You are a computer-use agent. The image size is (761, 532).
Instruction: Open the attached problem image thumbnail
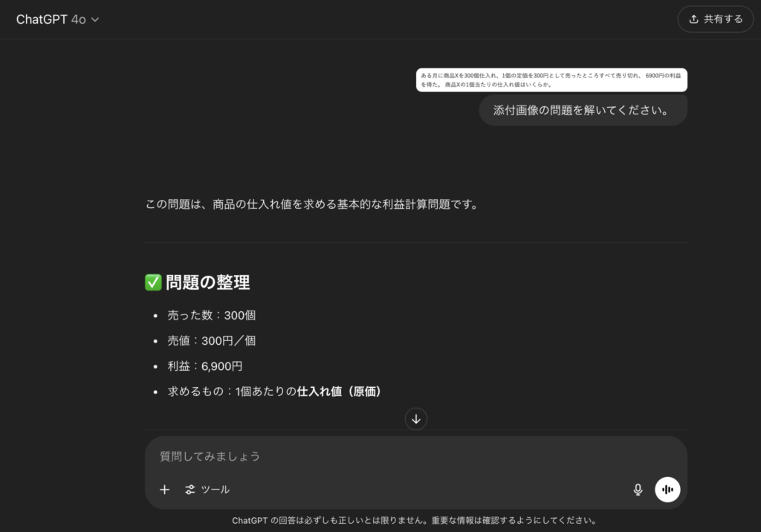click(x=551, y=80)
